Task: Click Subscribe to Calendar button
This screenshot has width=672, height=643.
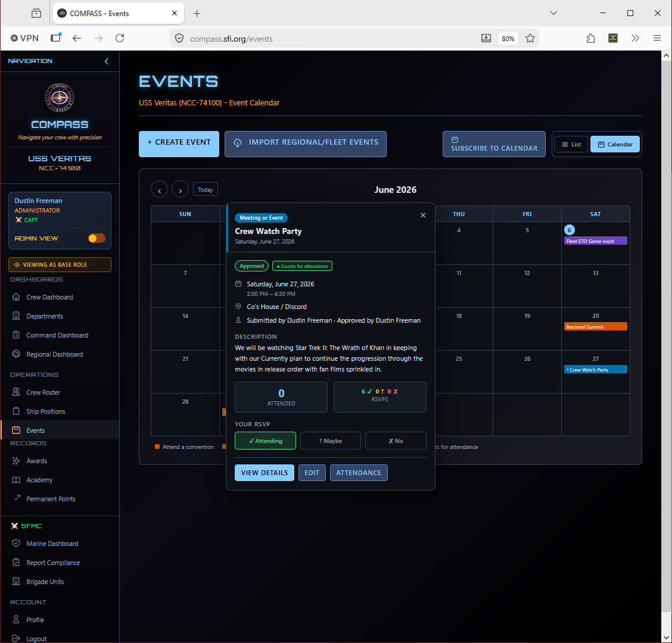Action: (494, 144)
